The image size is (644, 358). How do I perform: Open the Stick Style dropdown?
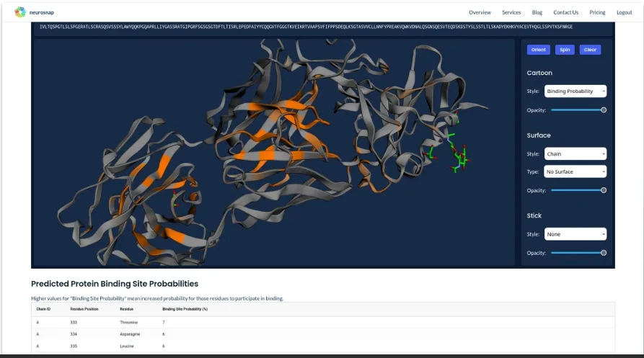(x=575, y=234)
